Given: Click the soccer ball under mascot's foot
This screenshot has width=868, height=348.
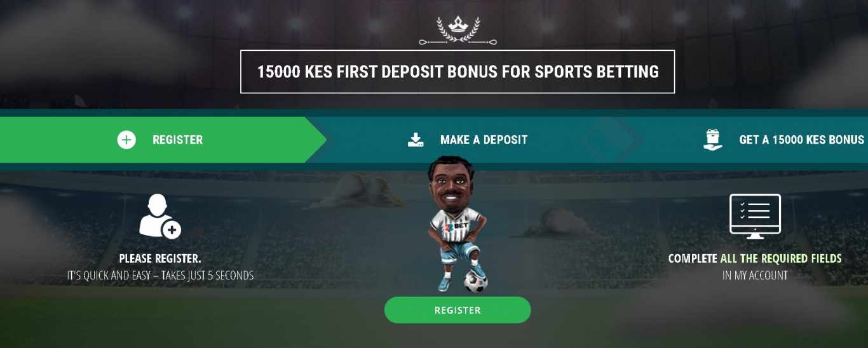Looking at the screenshot, I should [475, 280].
